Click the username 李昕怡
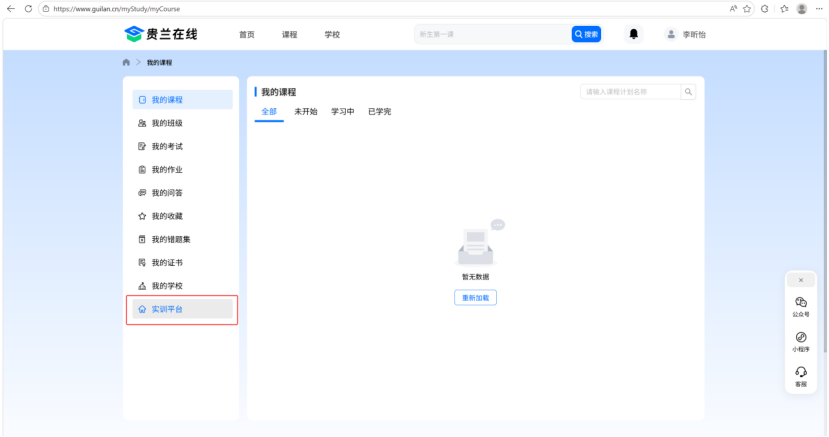 694,34
